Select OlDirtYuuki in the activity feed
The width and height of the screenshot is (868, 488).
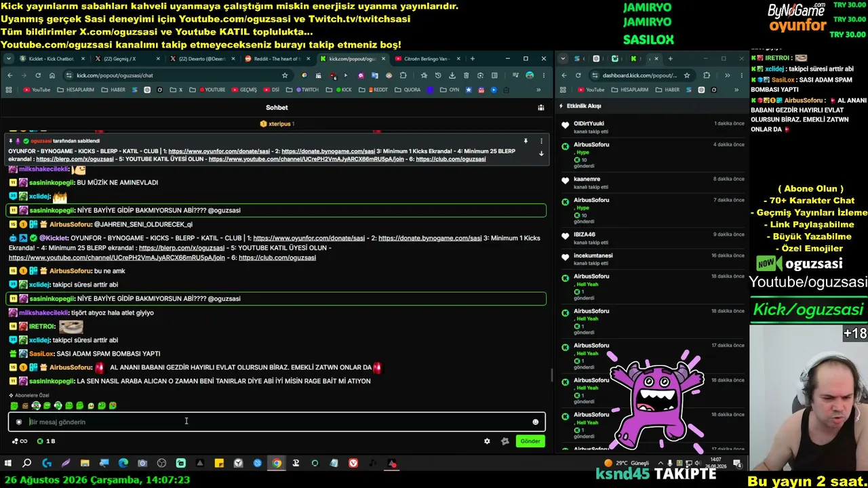[x=589, y=123]
